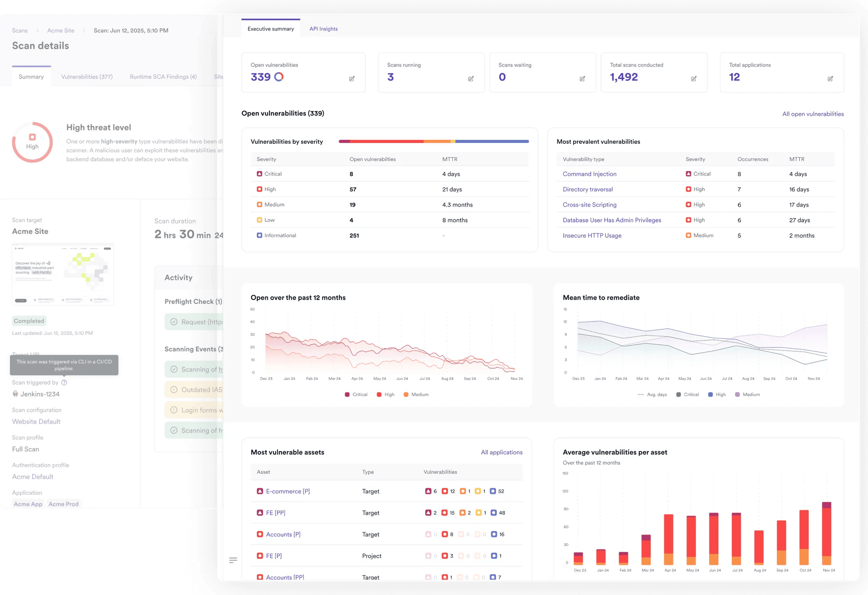
Task: Edit the Total scans conducted card
Action: tap(694, 79)
